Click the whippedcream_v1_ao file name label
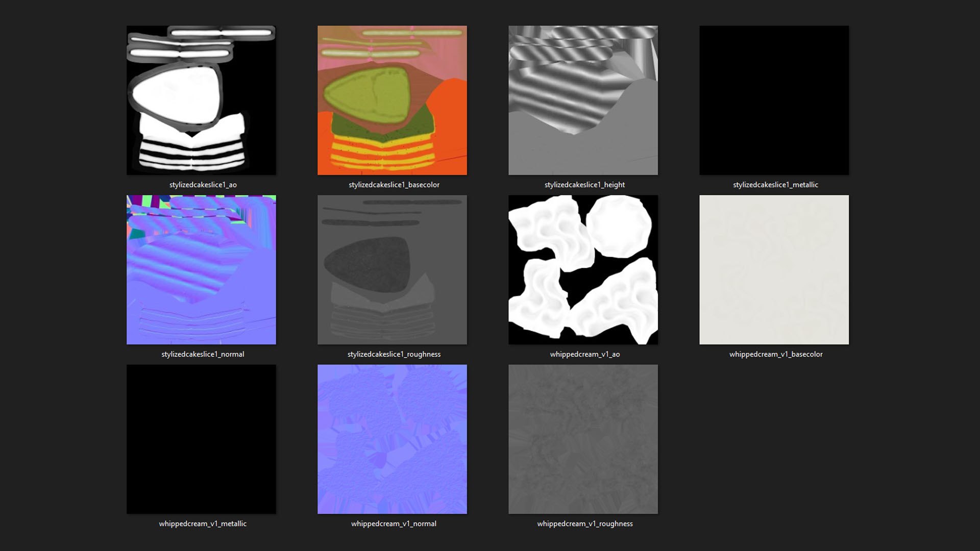 [585, 354]
